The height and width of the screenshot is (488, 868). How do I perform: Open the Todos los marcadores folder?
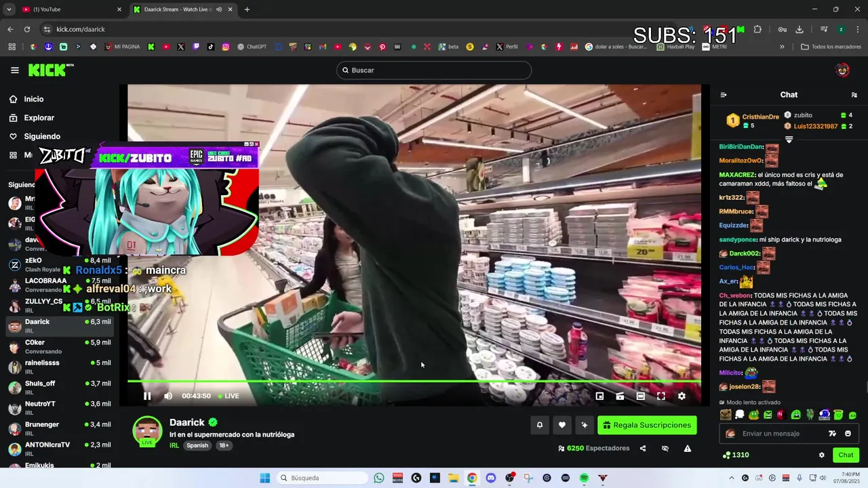(831, 47)
